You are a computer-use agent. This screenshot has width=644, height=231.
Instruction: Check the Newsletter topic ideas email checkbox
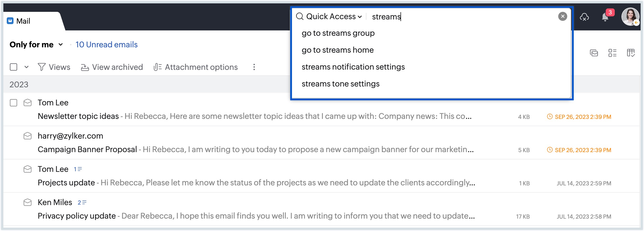point(13,103)
